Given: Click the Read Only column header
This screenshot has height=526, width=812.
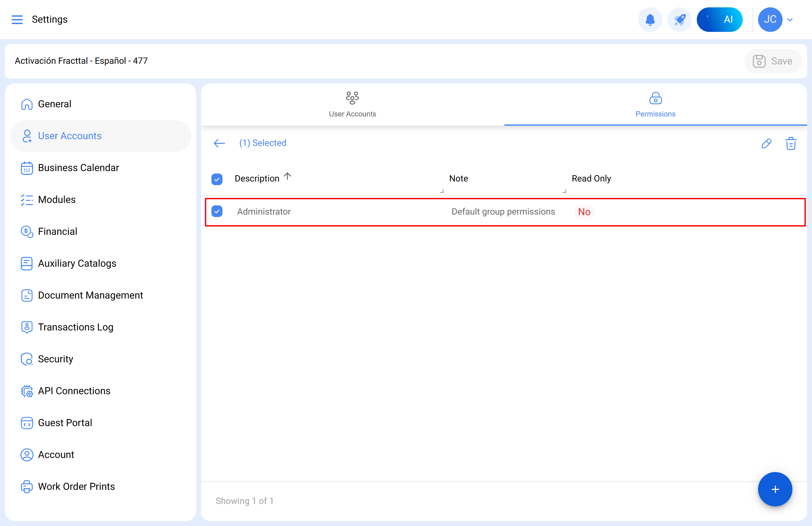Looking at the screenshot, I should [x=591, y=178].
